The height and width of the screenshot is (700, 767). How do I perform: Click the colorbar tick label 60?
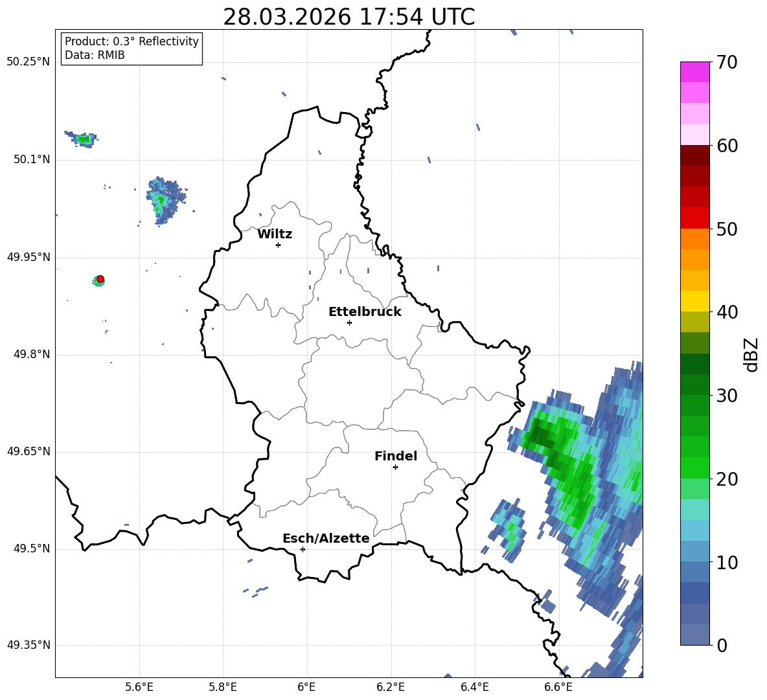point(726,146)
